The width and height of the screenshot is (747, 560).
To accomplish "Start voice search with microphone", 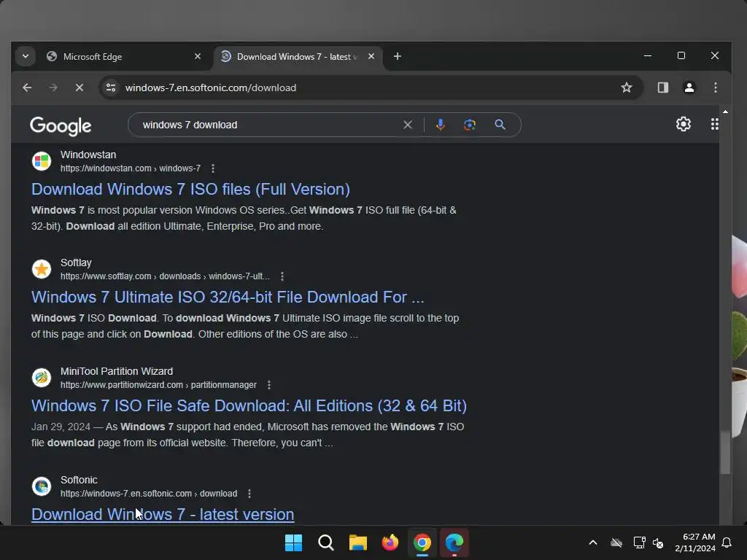I will point(441,125).
